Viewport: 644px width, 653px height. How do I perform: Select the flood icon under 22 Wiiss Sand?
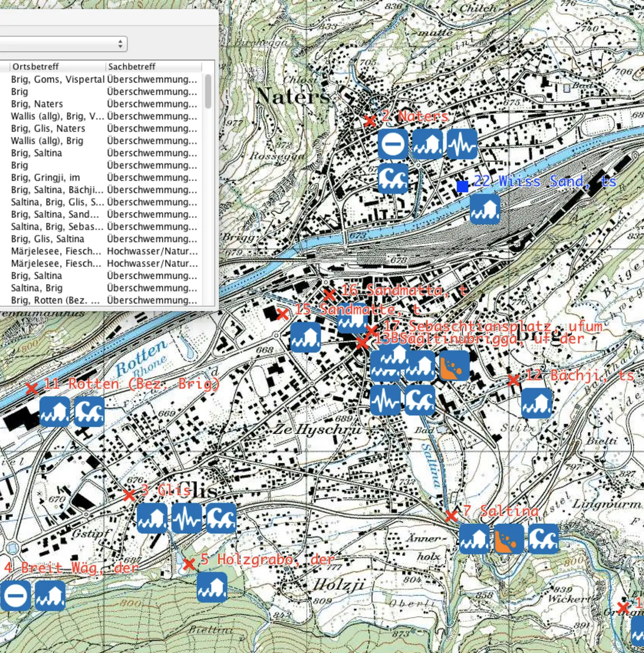[485, 209]
